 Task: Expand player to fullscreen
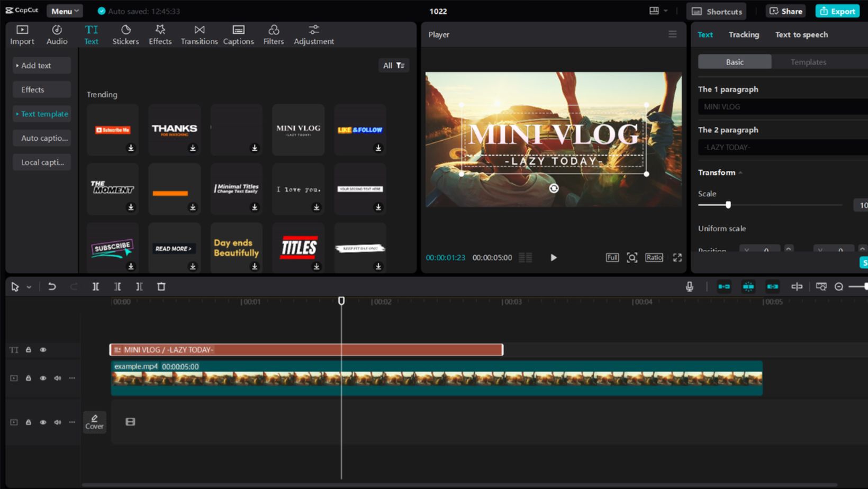coord(677,257)
